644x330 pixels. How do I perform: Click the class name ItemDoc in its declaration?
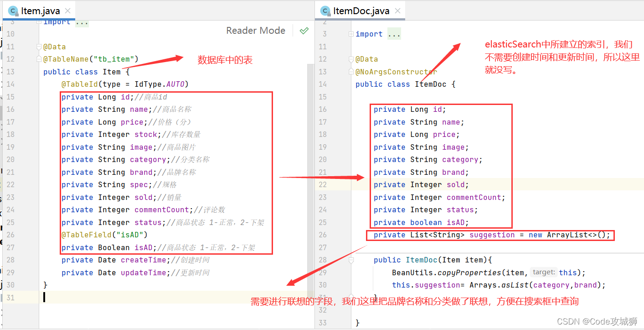tap(431, 84)
